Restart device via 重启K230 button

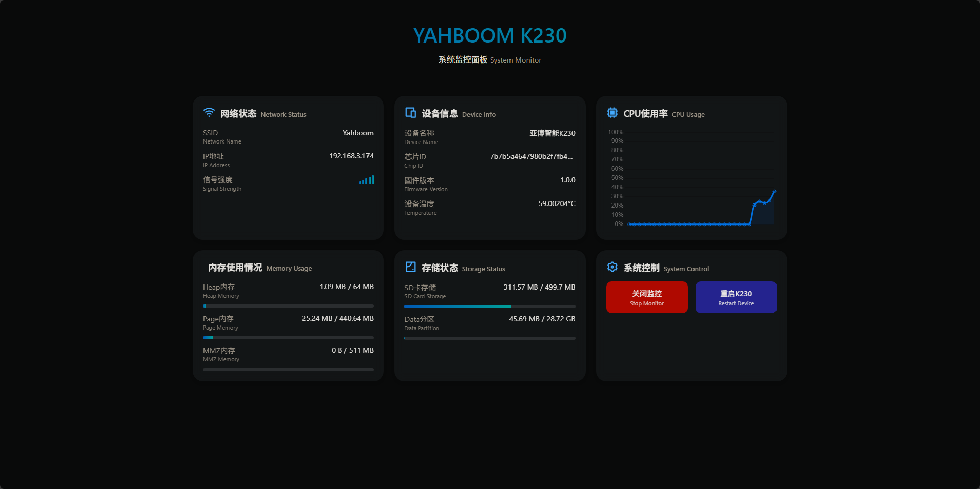click(736, 297)
